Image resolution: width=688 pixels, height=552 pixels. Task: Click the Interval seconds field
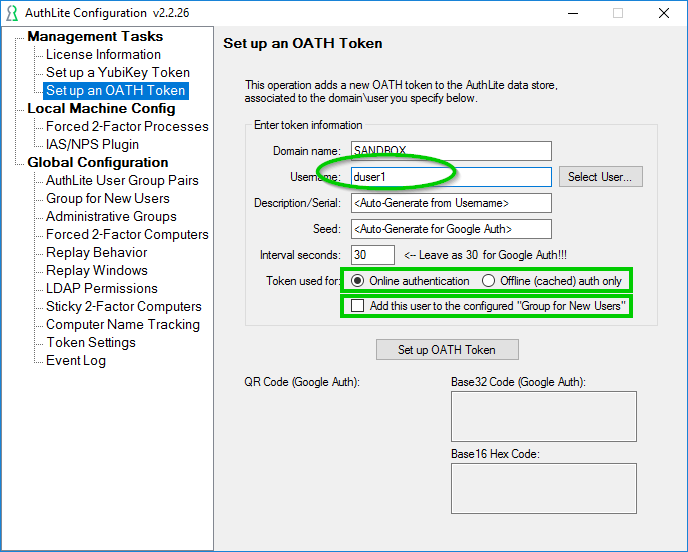tap(373, 255)
